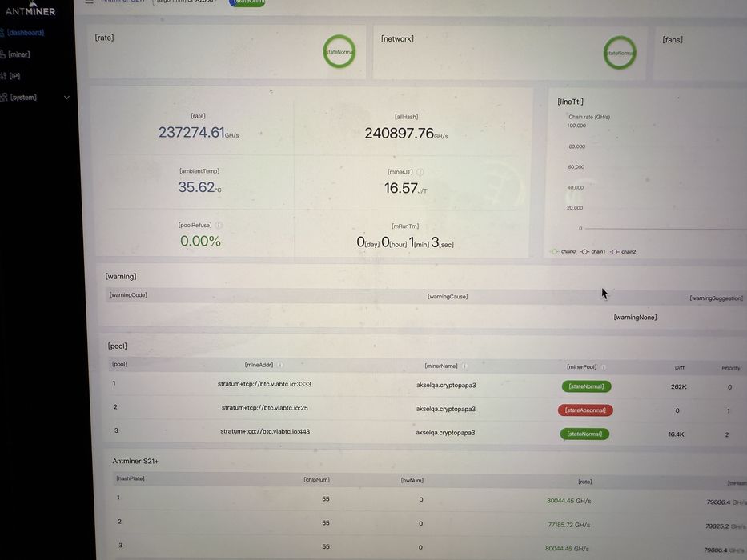Image resolution: width=747 pixels, height=560 pixels.
Task: Select ambient temperature 35.62 °C
Action: 199,187
